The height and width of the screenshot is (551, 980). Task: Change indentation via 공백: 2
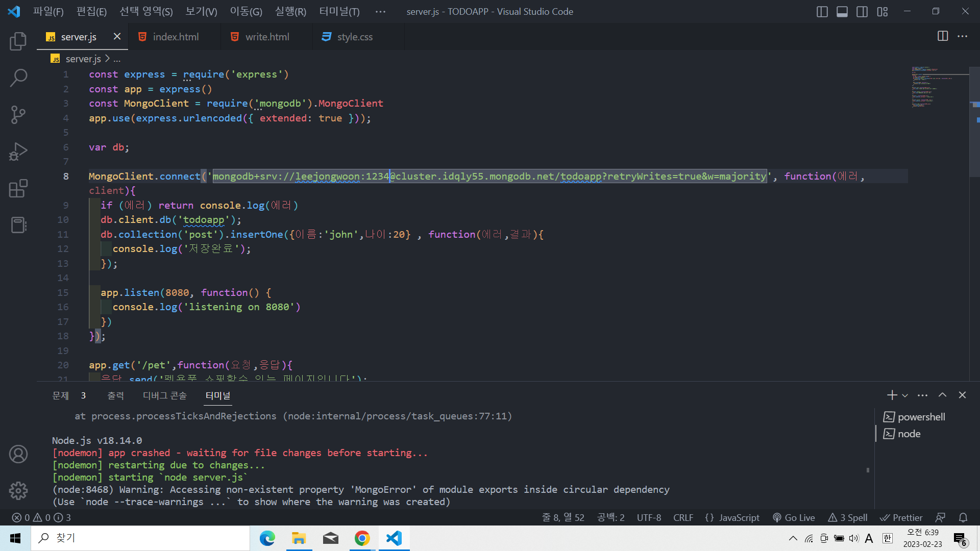click(x=611, y=517)
